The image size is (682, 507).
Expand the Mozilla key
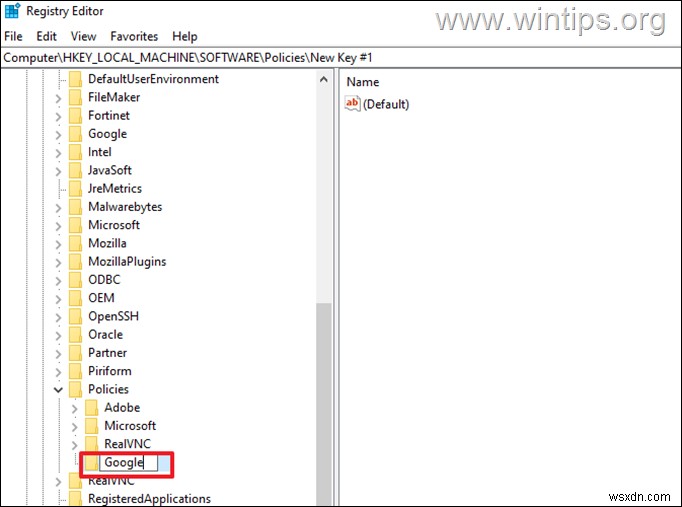(58, 244)
